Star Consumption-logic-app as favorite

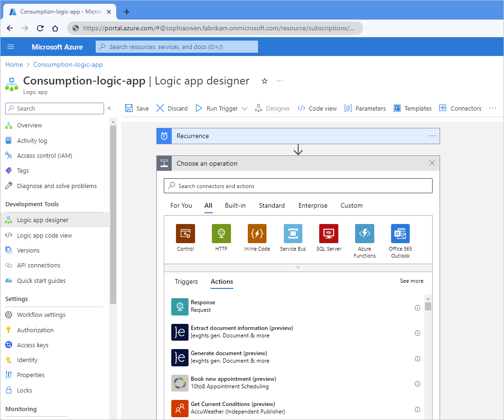(x=265, y=81)
